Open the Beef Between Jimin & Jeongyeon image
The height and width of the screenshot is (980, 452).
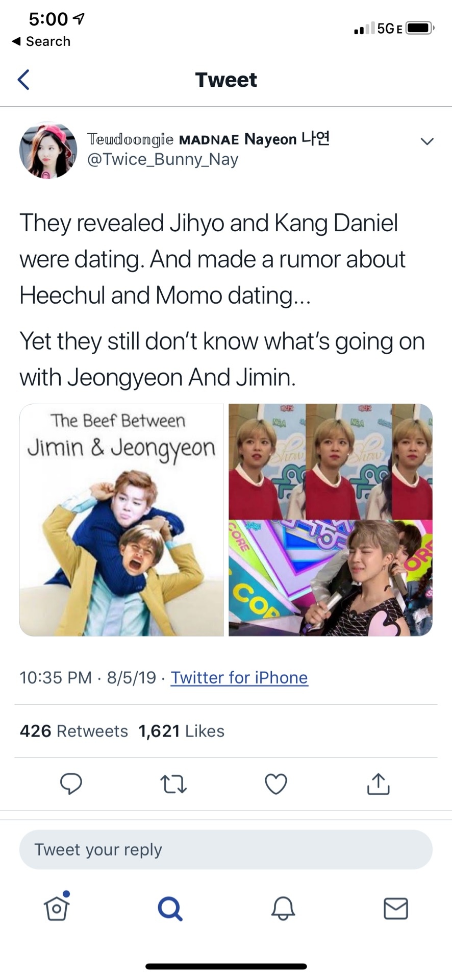click(x=121, y=520)
